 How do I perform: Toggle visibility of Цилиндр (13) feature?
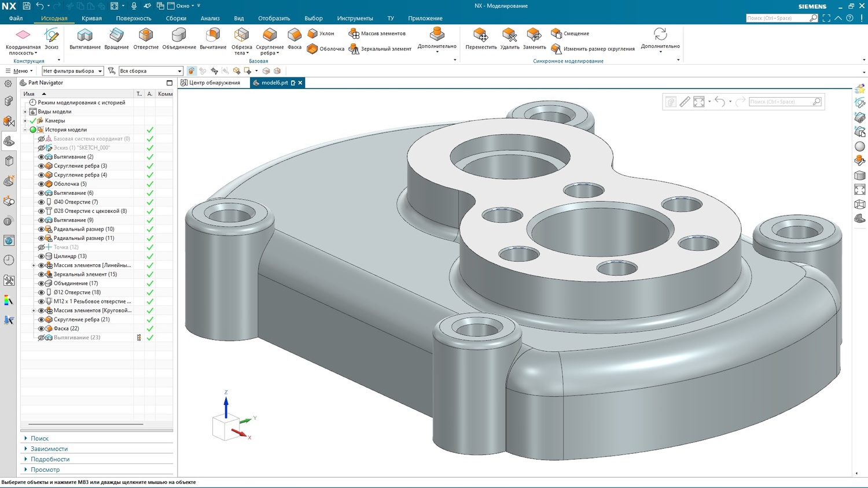click(x=41, y=256)
